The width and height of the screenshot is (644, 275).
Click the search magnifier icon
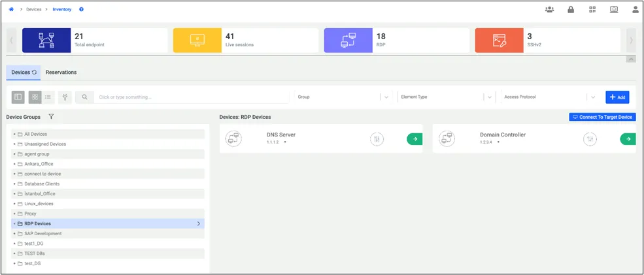pyautogui.click(x=84, y=97)
